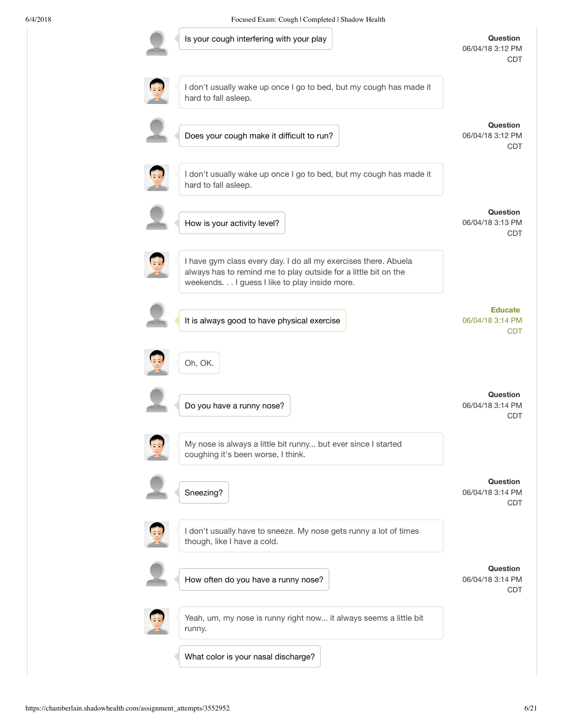Select the "It is always good to have physical exercise" bubble
Image resolution: width=563 pixels, height=728 pixels.
point(262,321)
